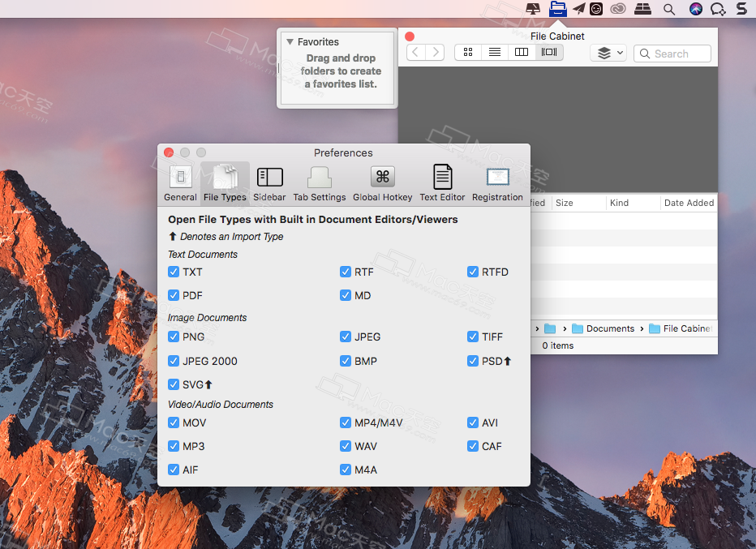Show the Registration preferences tab
This screenshot has width=756, height=549.
point(497,183)
